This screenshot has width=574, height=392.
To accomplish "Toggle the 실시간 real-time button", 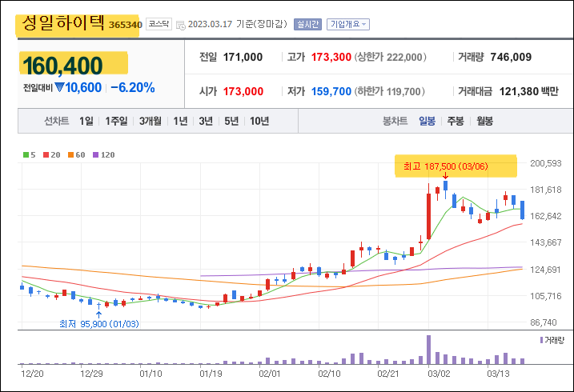I will [307, 25].
